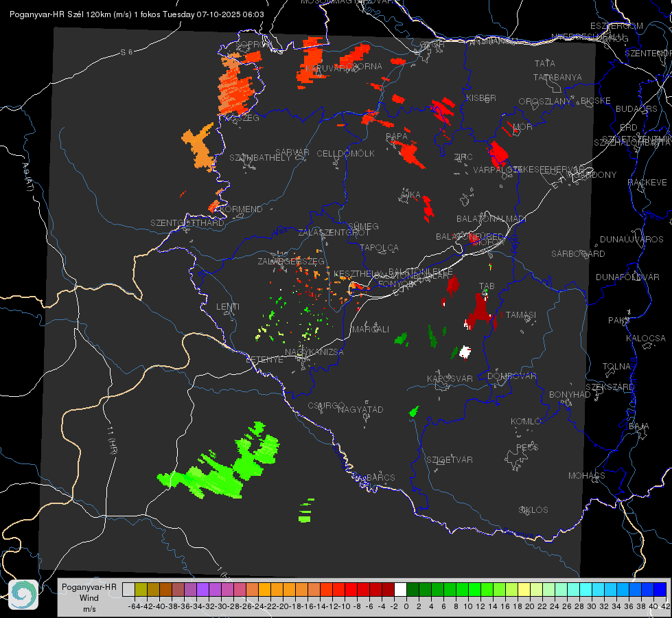Viewport: 672px width, 618px height.
Task: Click the LENTI town label
Action: point(228,307)
